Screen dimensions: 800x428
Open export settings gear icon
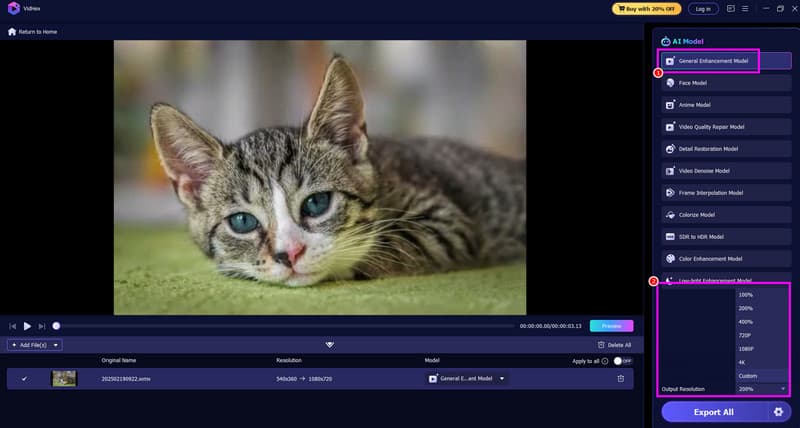pyautogui.click(x=778, y=412)
